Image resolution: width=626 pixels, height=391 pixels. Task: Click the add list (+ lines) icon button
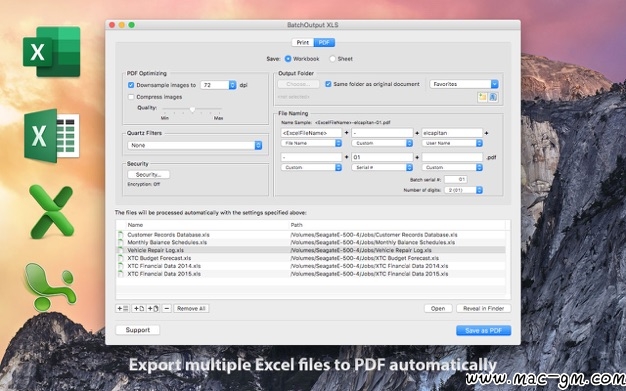[x=122, y=308]
